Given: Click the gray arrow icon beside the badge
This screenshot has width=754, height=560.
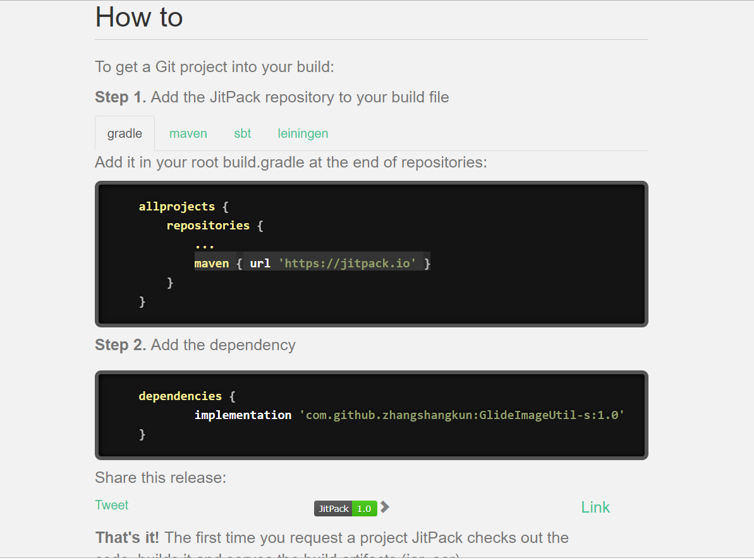Looking at the screenshot, I should 384,506.
